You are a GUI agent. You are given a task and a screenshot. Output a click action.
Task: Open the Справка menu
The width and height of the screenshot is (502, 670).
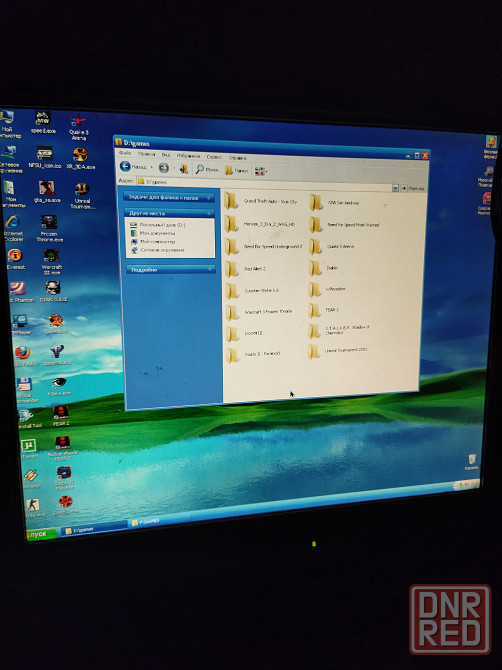[x=237, y=158]
